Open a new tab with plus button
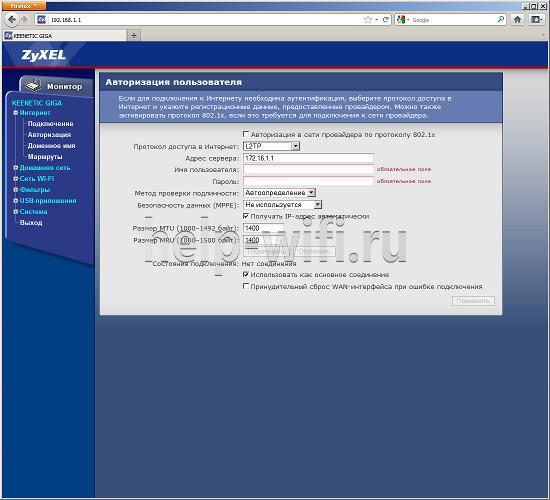Image resolution: width=550 pixels, height=500 pixels. click(134, 35)
